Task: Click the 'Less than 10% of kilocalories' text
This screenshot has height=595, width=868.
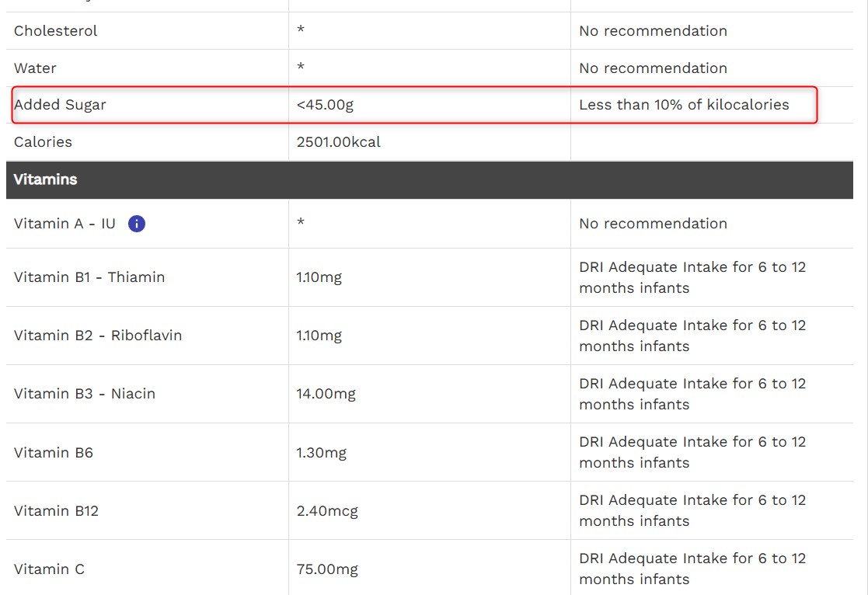Action: click(684, 105)
